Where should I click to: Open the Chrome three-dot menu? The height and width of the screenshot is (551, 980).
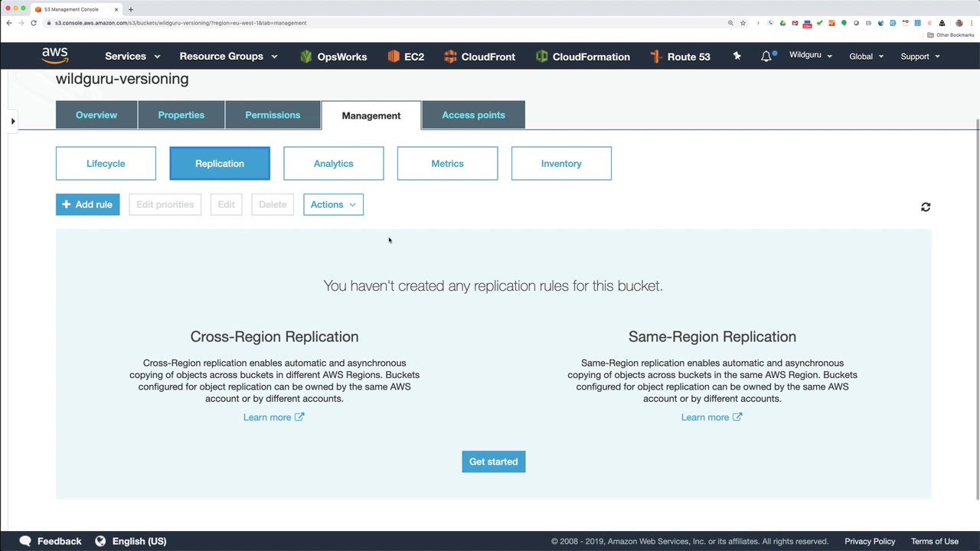pyautogui.click(x=971, y=23)
